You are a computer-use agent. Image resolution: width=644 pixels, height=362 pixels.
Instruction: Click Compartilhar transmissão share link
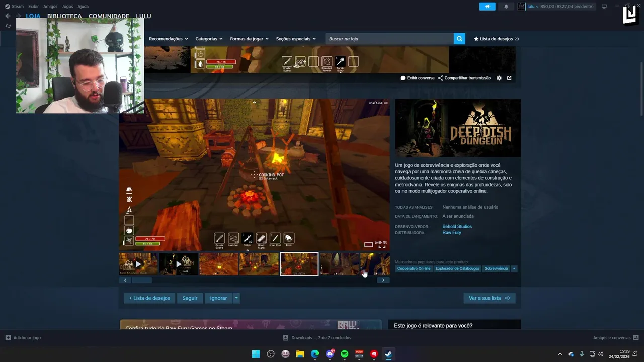464,78
